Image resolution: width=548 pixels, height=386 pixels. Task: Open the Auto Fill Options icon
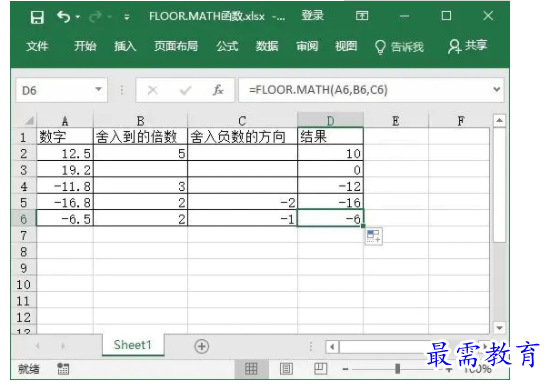(x=373, y=236)
